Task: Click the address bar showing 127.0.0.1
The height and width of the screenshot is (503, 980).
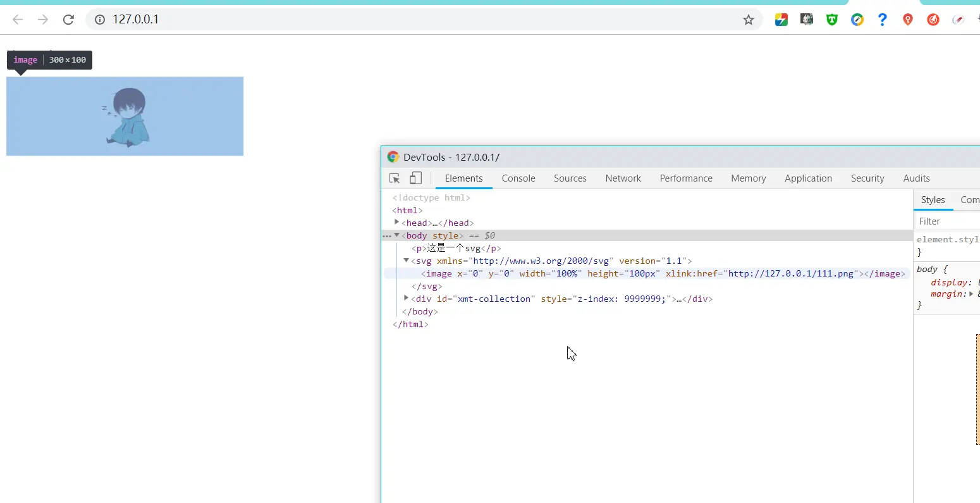Action: [424, 20]
